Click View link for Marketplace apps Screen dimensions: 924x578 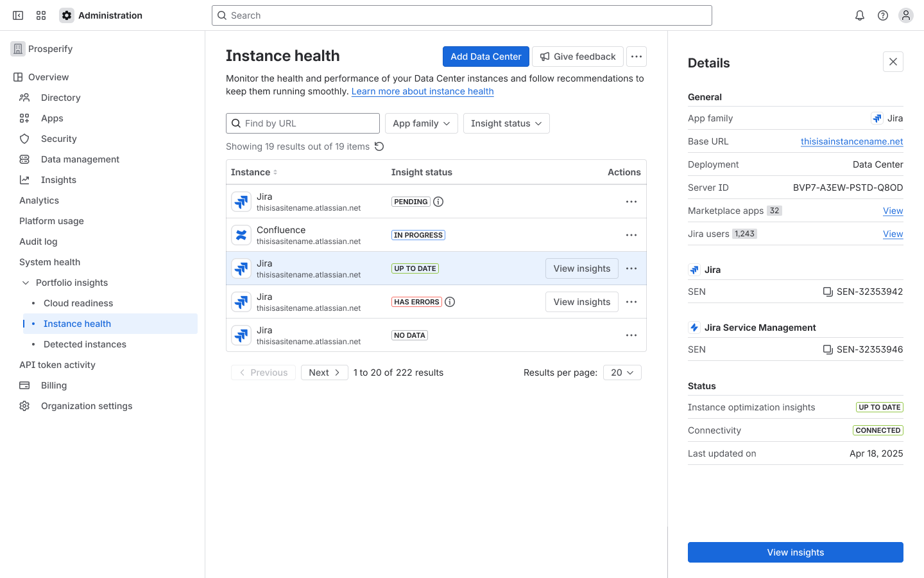click(893, 211)
